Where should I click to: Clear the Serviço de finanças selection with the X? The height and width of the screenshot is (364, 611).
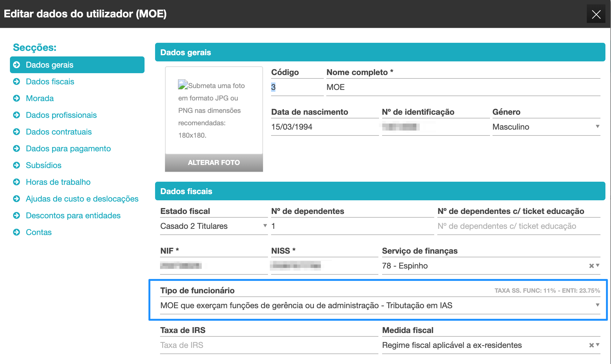(592, 266)
